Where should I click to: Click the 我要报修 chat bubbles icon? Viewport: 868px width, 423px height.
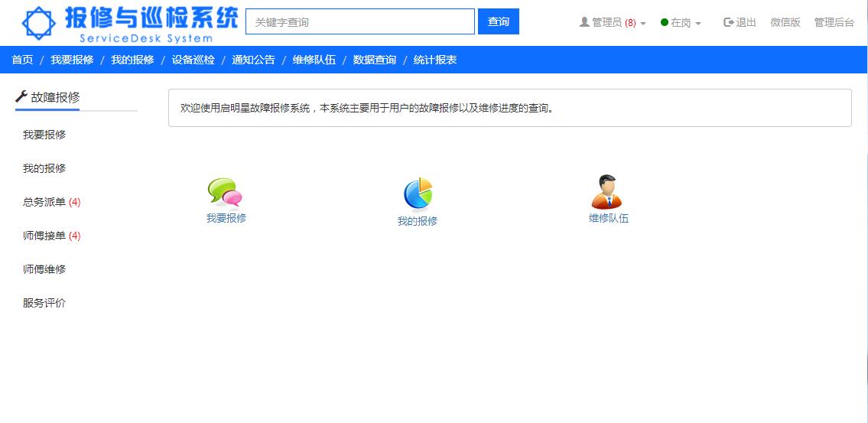(x=225, y=192)
